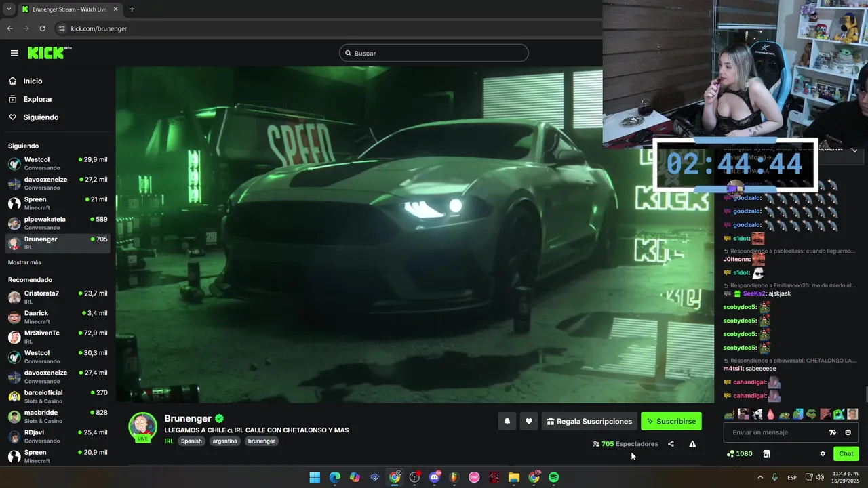This screenshot has width=868, height=488.
Task: Open Westcol 30,3 mil recommended channel
Action: tap(58, 357)
